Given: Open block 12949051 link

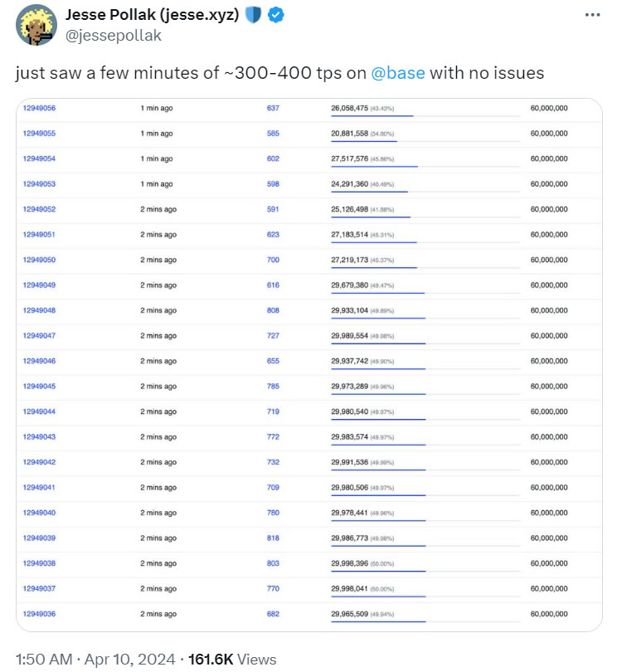Looking at the screenshot, I should click(x=39, y=235).
